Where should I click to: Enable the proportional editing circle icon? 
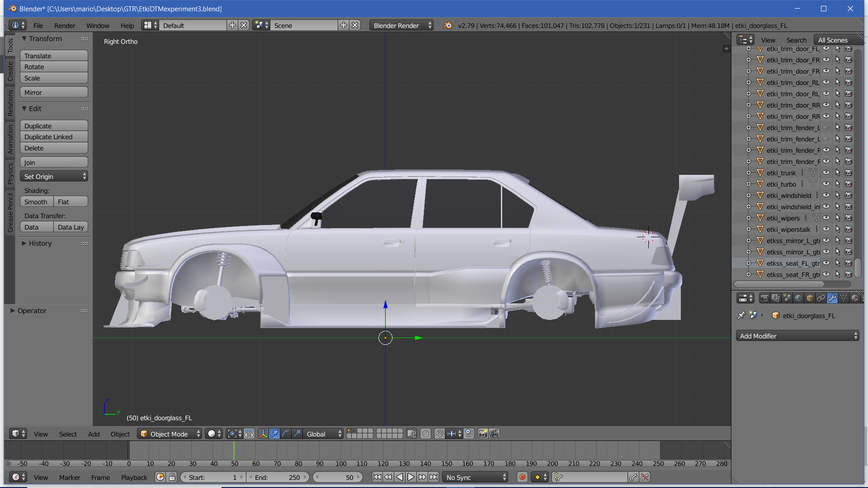click(425, 434)
